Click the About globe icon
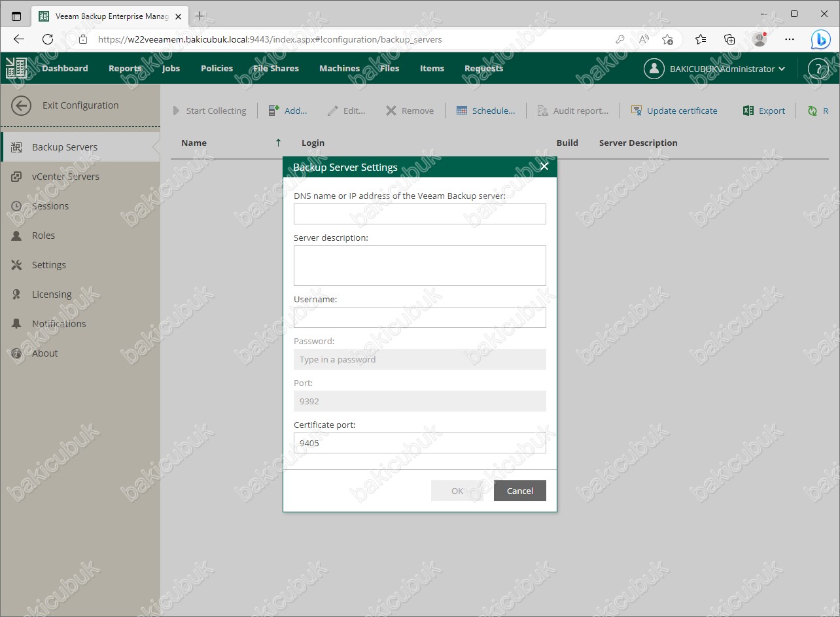 pyautogui.click(x=17, y=353)
